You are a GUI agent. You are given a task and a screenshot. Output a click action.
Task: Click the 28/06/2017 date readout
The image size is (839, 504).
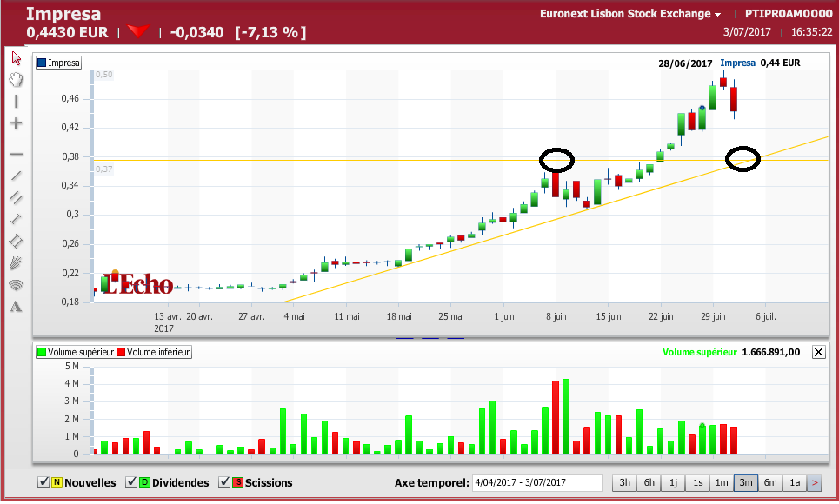pos(685,63)
